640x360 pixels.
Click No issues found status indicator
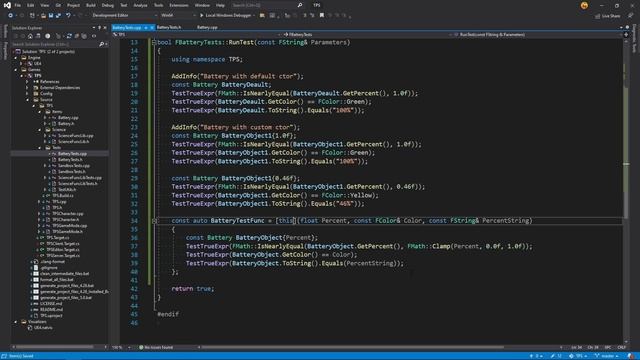tap(156, 347)
